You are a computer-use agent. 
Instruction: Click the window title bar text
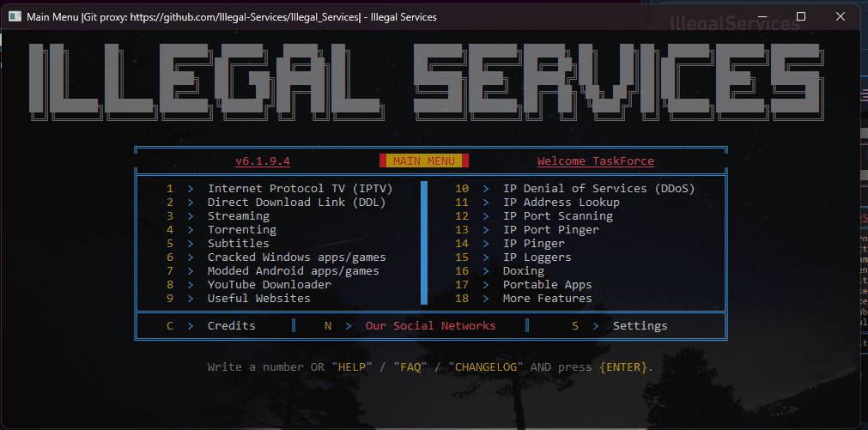[232, 17]
